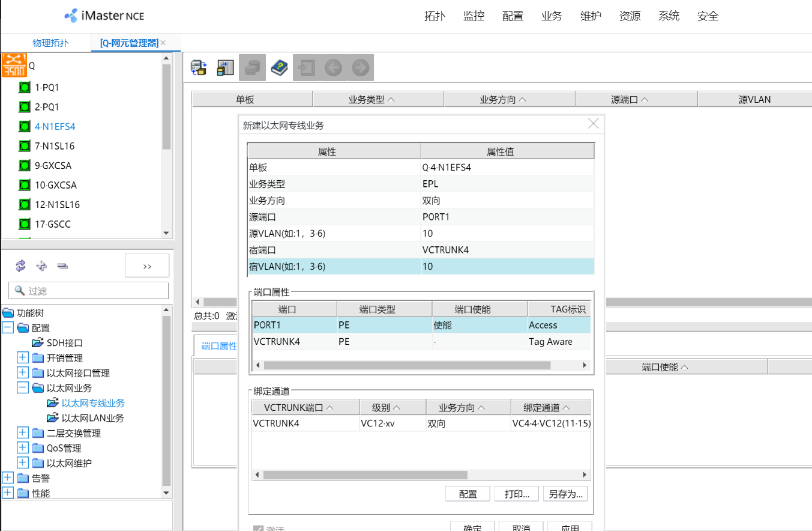Click the configuration data synchronization toolbar icon
The image size is (812, 531).
click(x=225, y=67)
